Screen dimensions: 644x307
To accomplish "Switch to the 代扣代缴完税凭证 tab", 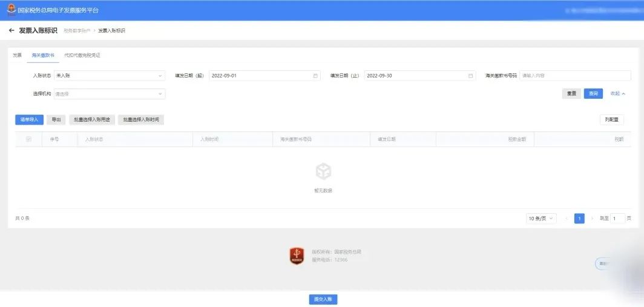I will point(82,55).
